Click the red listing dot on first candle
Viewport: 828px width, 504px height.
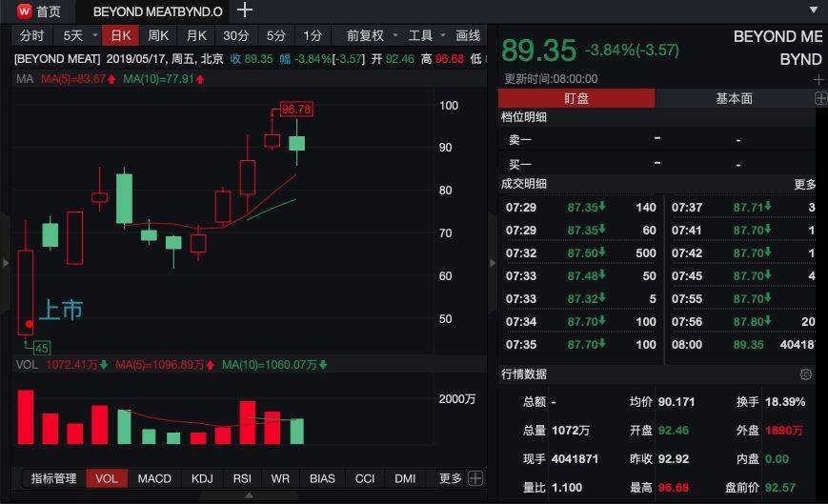(29, 324)
